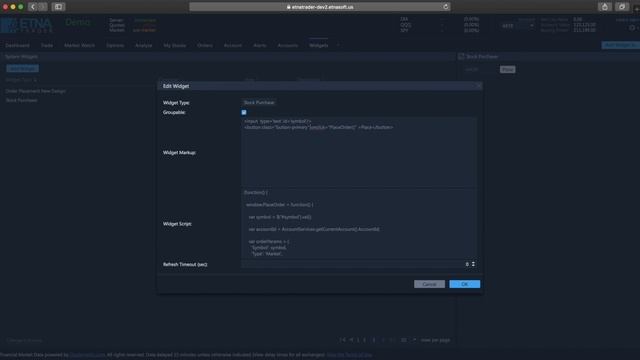This screenshot has height=360, width=640.
Task: Open the Analyze tab
Action: (x=144, y=45)
